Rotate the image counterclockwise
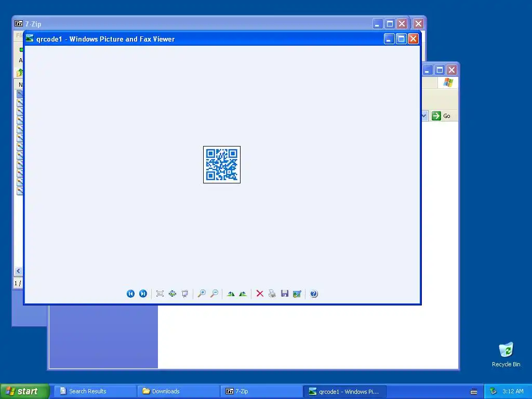 tap(243, 294)
